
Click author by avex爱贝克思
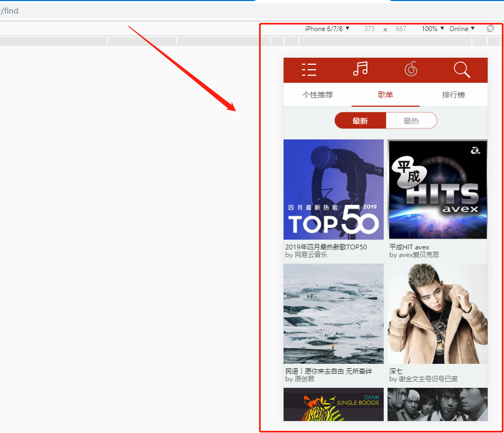[414, 255]
